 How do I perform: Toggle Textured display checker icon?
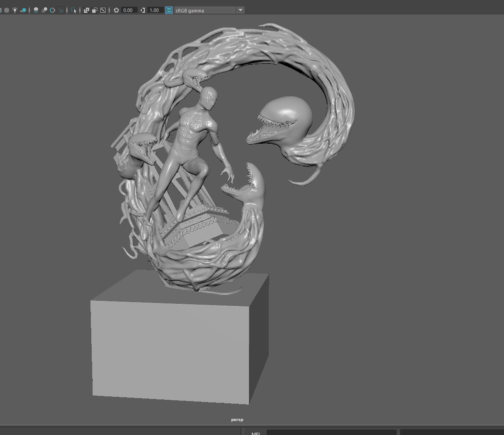tap(7, 10)
